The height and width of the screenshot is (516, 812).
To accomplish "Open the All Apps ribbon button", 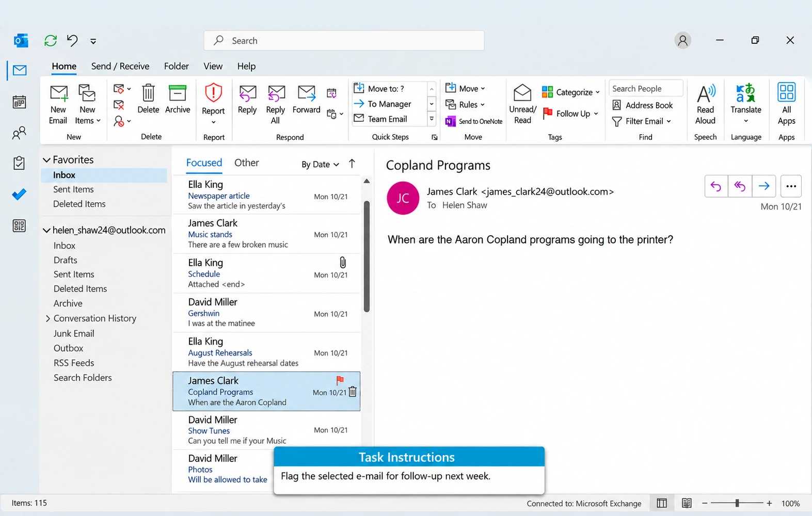I will click(786, 105).
